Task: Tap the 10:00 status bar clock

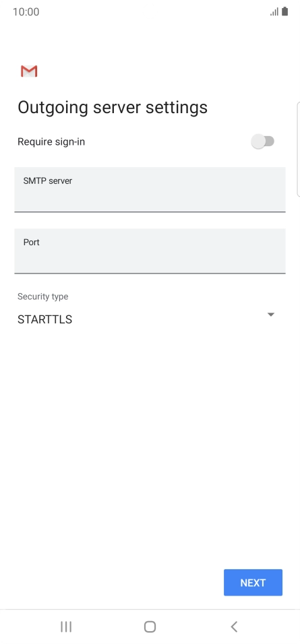Action: click(26, 11)
